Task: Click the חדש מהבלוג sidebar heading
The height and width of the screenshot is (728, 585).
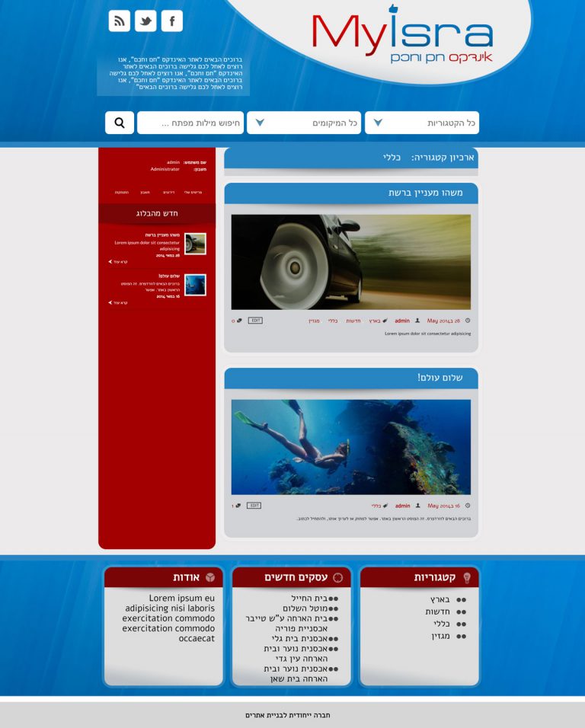Action: tap(157, 213)
